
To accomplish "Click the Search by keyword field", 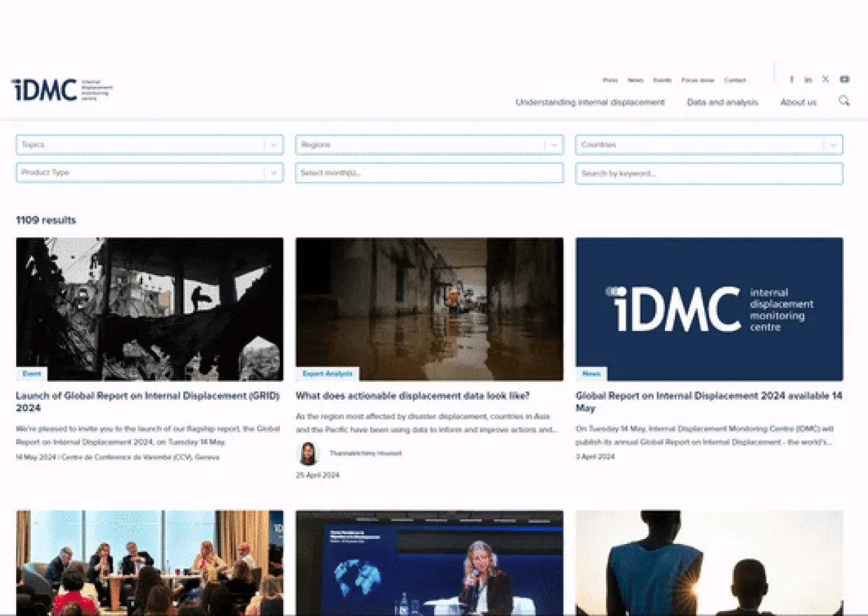I will point(708,174).
